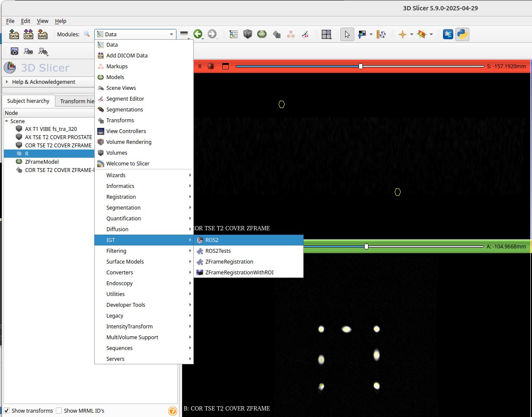
Task: Select Segment Editor in modules list
Action: (x=144, y=99)
